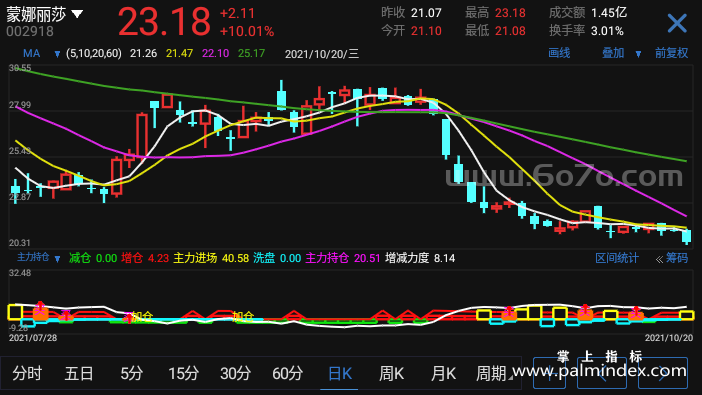702x395 pixels.
Task: Open MA parameters (5,10,20,60)
Action: coord(94,54)
